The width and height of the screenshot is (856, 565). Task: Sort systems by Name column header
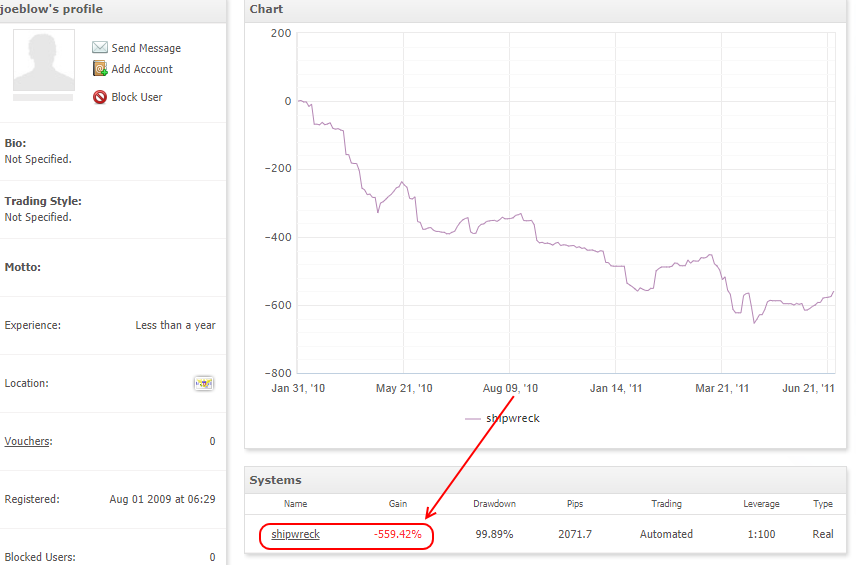click(x=295, y=503)
